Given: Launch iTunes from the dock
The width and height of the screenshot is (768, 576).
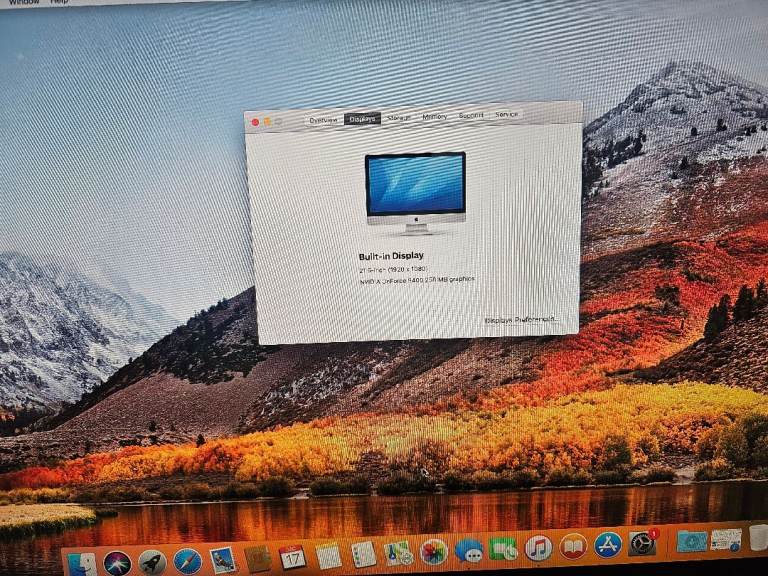Looking at the screenshot, I should [x=538, y=547].
